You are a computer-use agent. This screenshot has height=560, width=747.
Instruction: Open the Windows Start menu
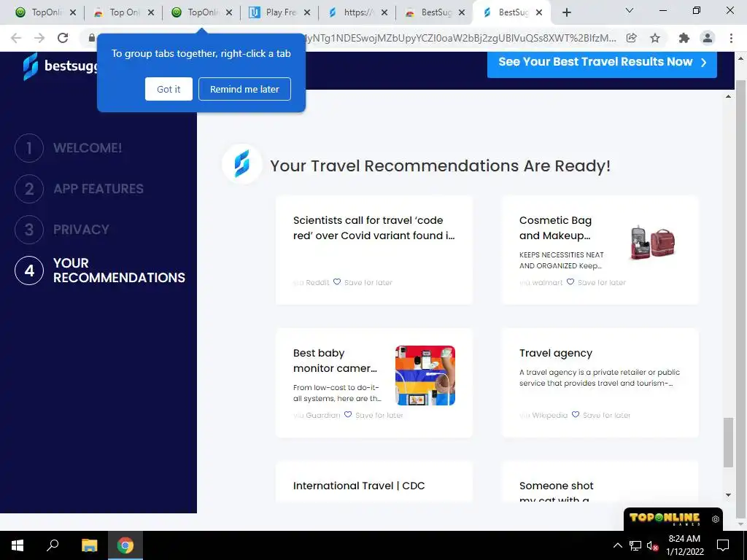[x=18, y=545]
